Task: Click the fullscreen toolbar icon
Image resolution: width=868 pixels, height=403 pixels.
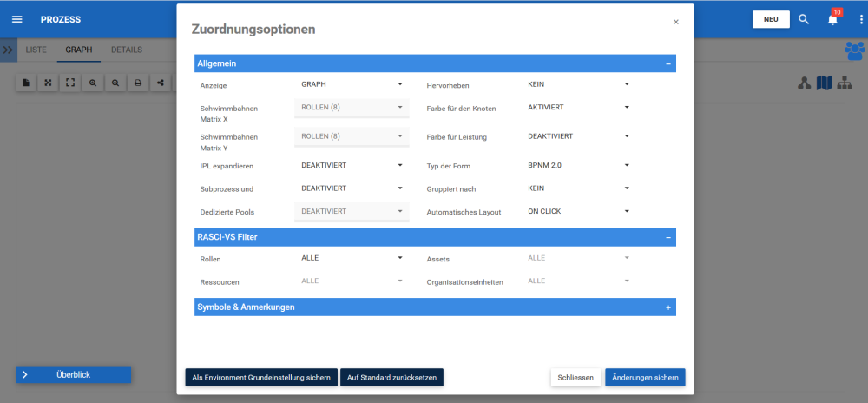Action: pos(70,83)
